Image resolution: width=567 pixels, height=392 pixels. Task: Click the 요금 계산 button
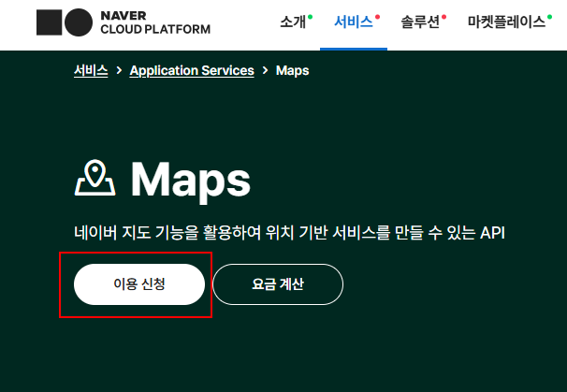coord(278,284)
